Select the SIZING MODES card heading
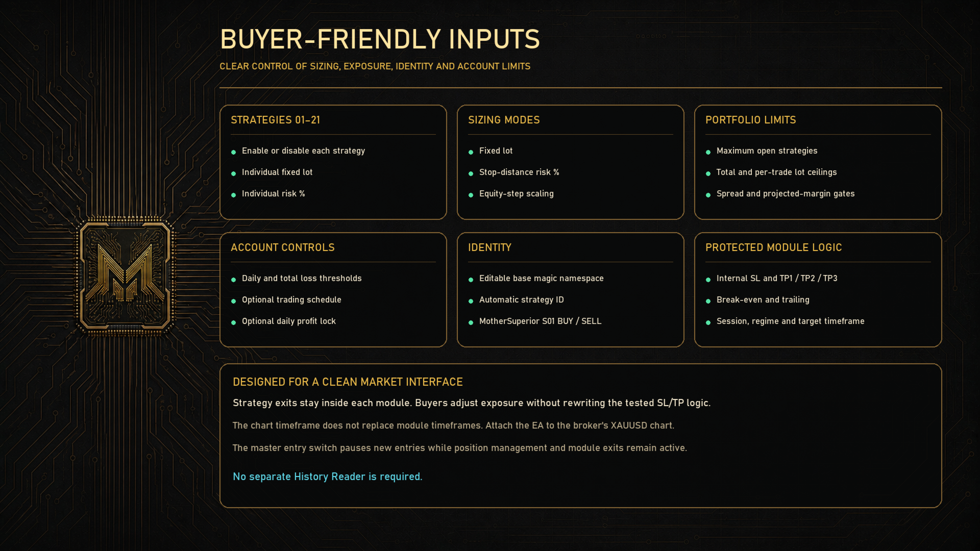Image resolution: width=980 pixels, height=551 pixels. (x=504, y=120)
